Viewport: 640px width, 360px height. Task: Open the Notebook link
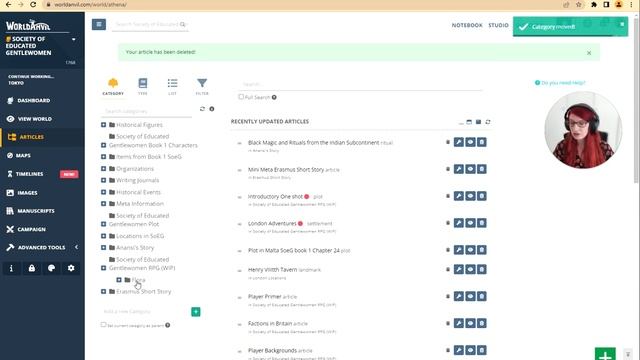[x=467, y=25]
